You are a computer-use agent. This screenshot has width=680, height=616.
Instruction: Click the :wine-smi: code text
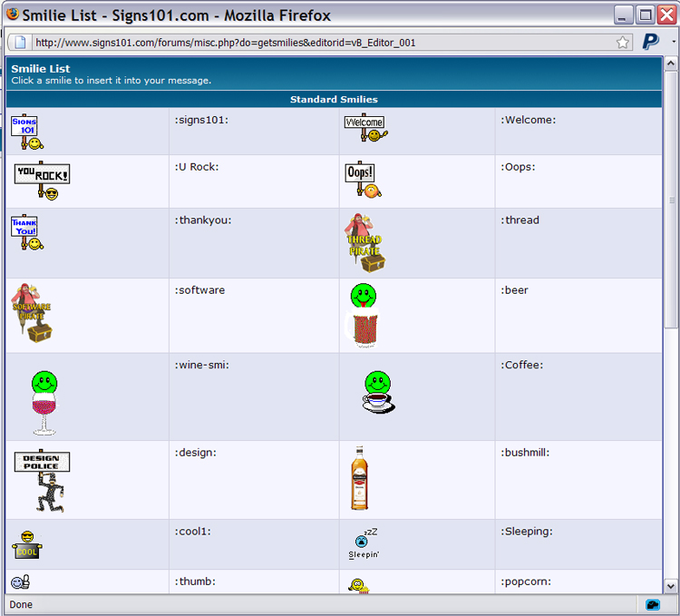(202, 366)
